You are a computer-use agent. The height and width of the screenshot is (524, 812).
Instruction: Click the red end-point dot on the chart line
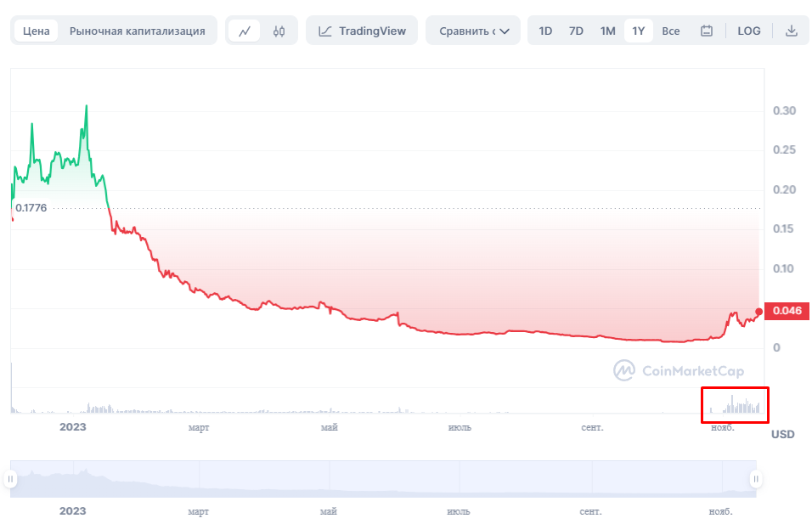point(758,311)
